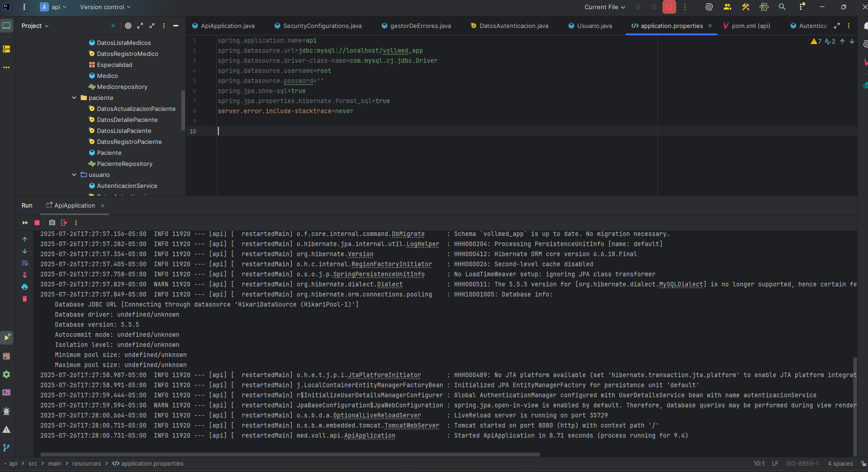Toggle the Project tool window icon

7,26
